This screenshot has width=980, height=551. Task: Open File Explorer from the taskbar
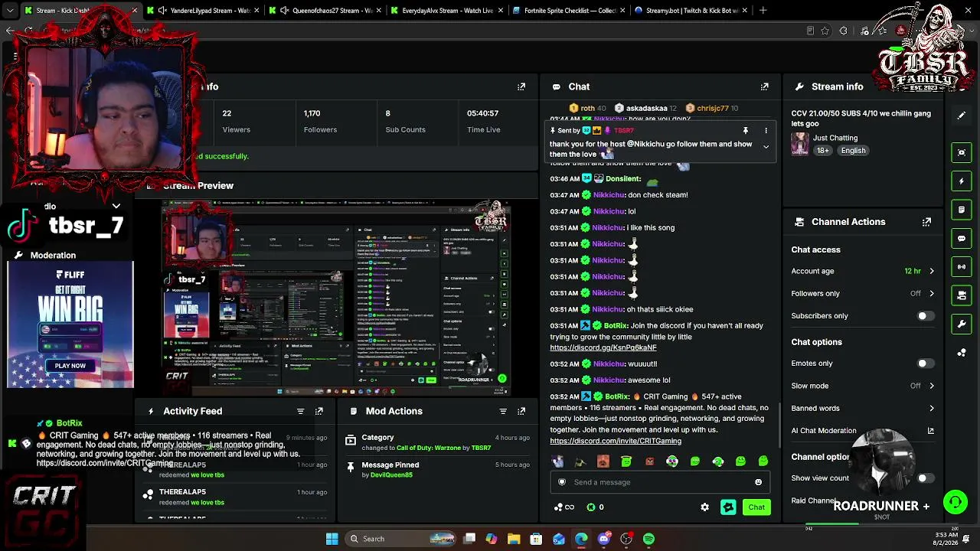point(514,539)
